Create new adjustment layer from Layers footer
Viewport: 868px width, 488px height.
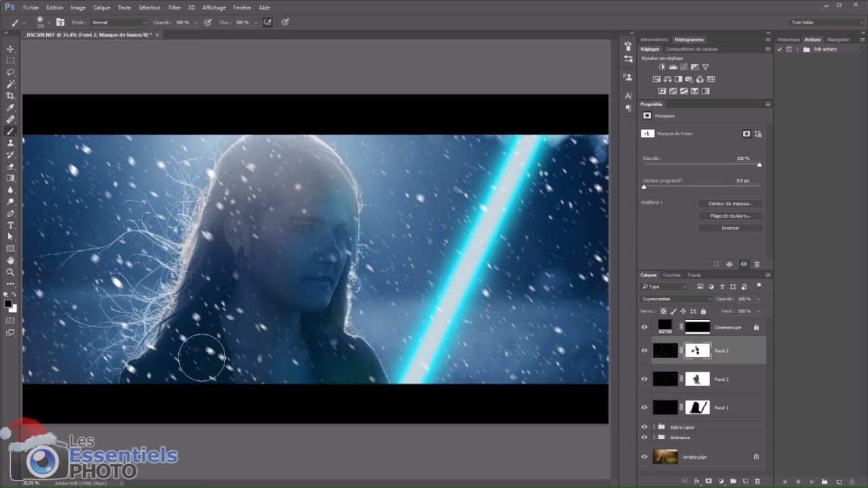[721, 481]
